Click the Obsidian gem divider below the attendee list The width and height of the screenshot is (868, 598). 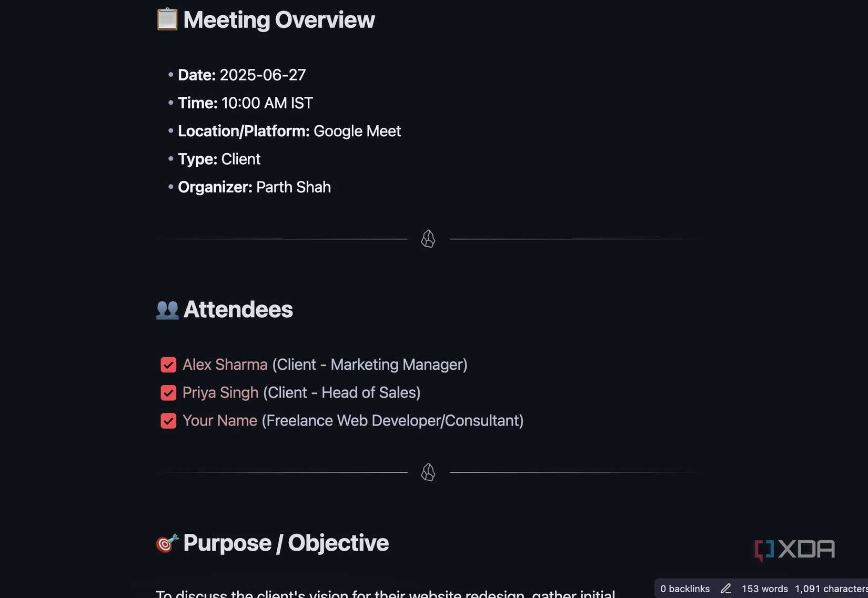(x=428, y=472)
